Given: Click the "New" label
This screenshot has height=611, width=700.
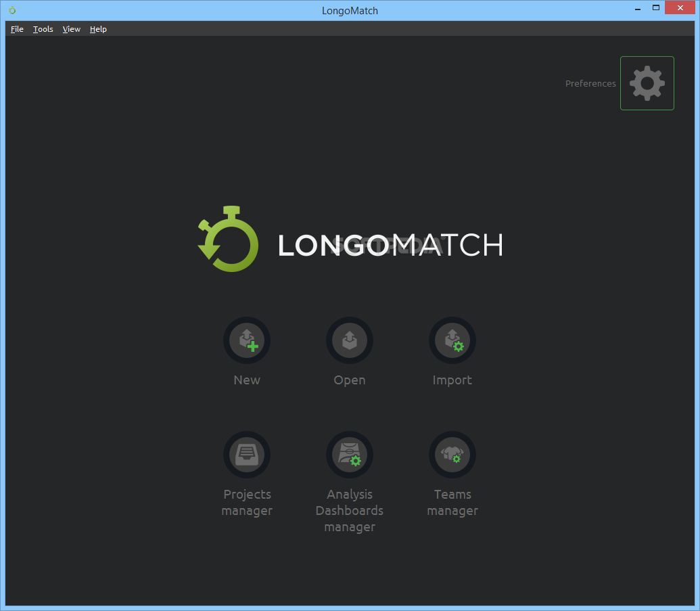Looking at the screenshot, I should pos(247,380).
